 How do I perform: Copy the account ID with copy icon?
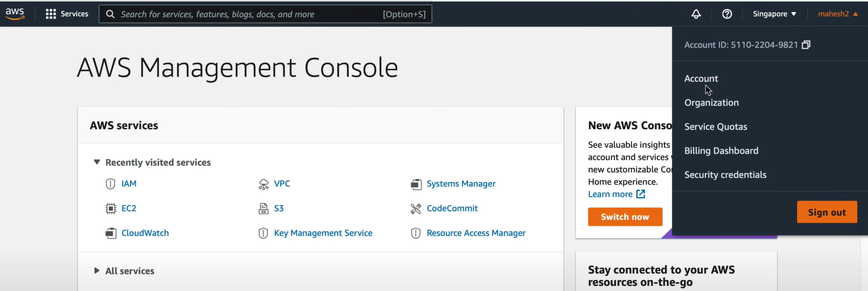coord(806,45)
